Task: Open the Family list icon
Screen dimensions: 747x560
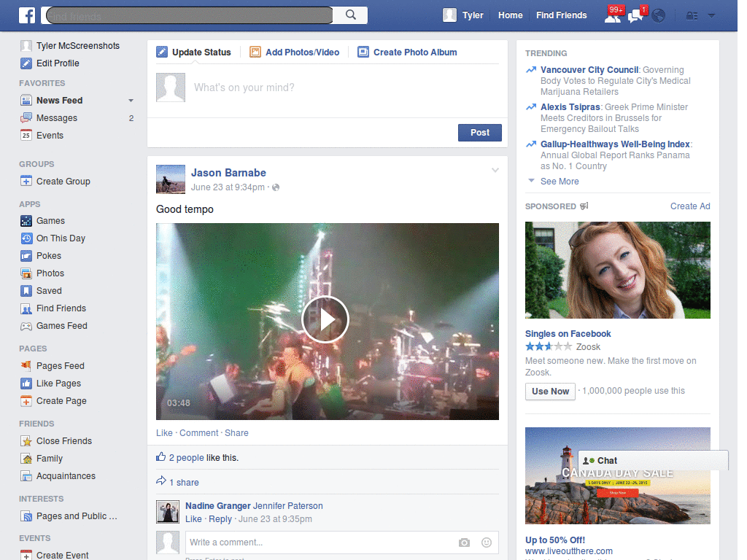Action: [x=26, y=459]
